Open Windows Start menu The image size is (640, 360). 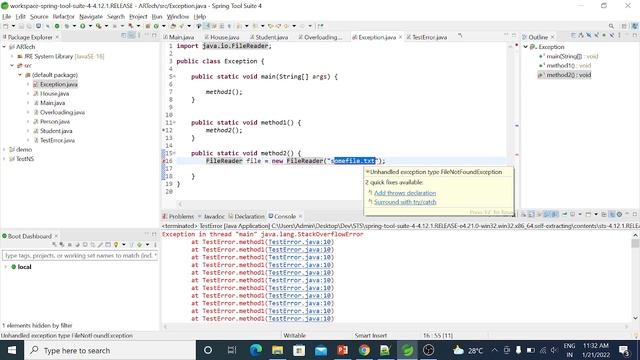click(12, 350)
